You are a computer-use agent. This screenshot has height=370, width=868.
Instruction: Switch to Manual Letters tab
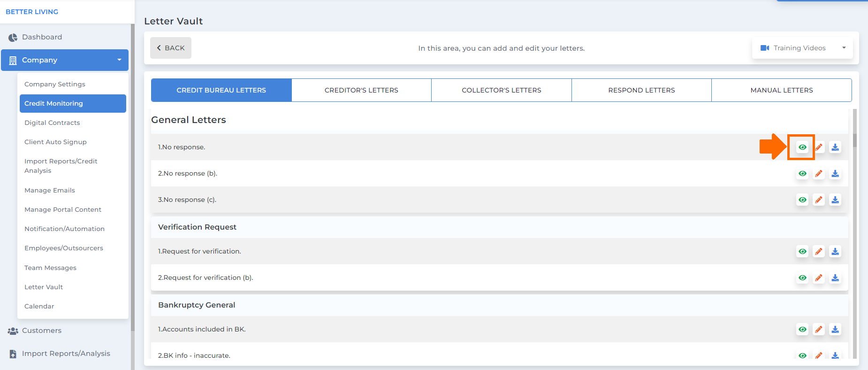pyautogui.click(x=782, y=90)
